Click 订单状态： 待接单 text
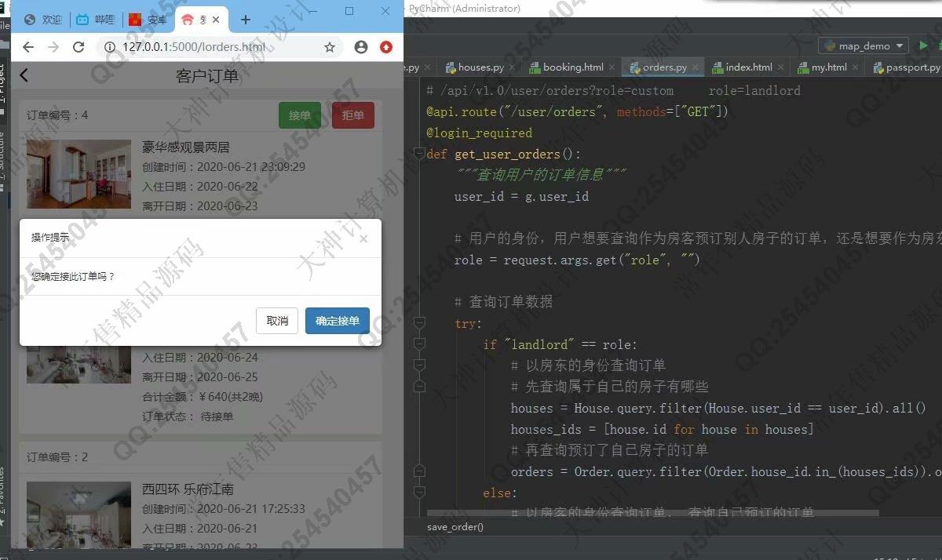Viewport: 942px width, 560px height. [x=188, y=416]
